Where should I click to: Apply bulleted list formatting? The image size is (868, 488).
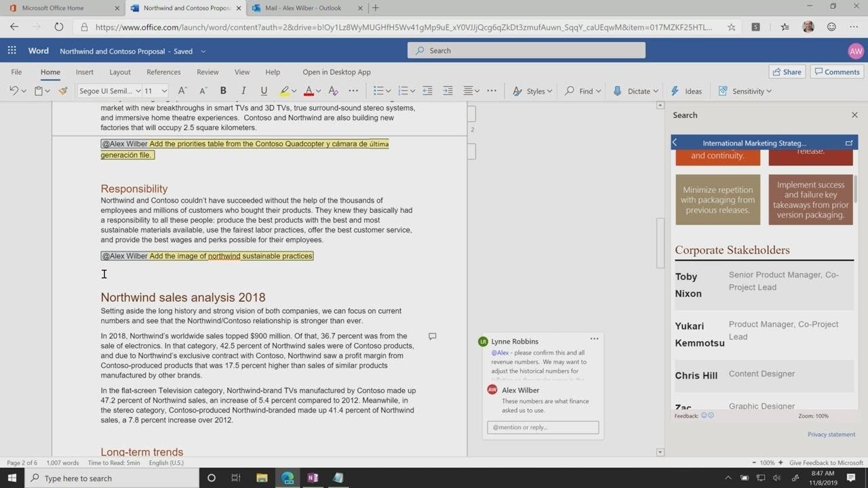(x=378, y=91)
